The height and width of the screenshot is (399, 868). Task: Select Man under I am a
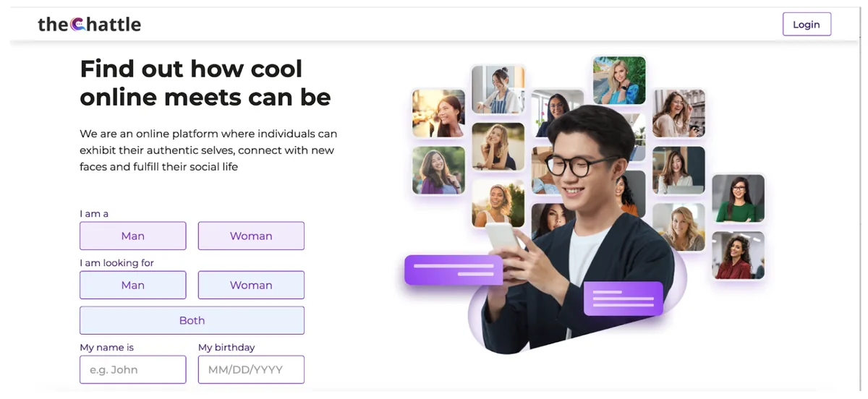click(x=133, y=236)
